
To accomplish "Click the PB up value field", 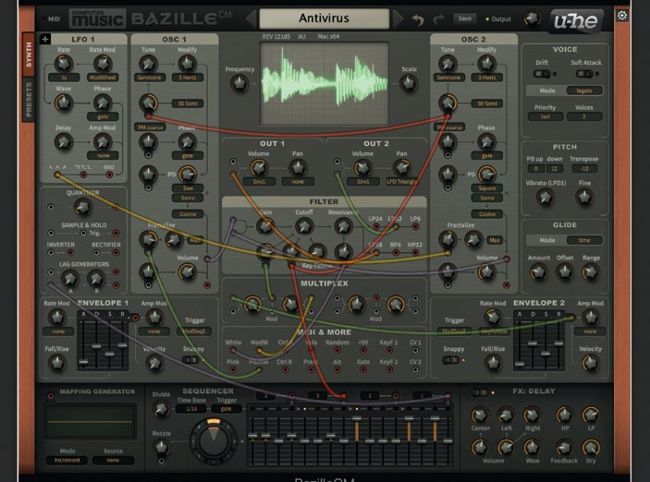I will [536, 169].
